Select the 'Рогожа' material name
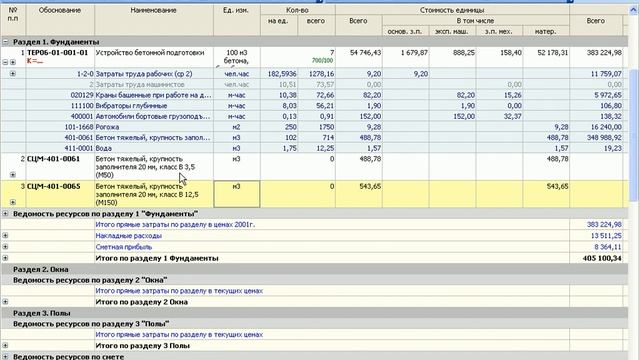Viewport: 640px width, 360px height. [107, 127]
